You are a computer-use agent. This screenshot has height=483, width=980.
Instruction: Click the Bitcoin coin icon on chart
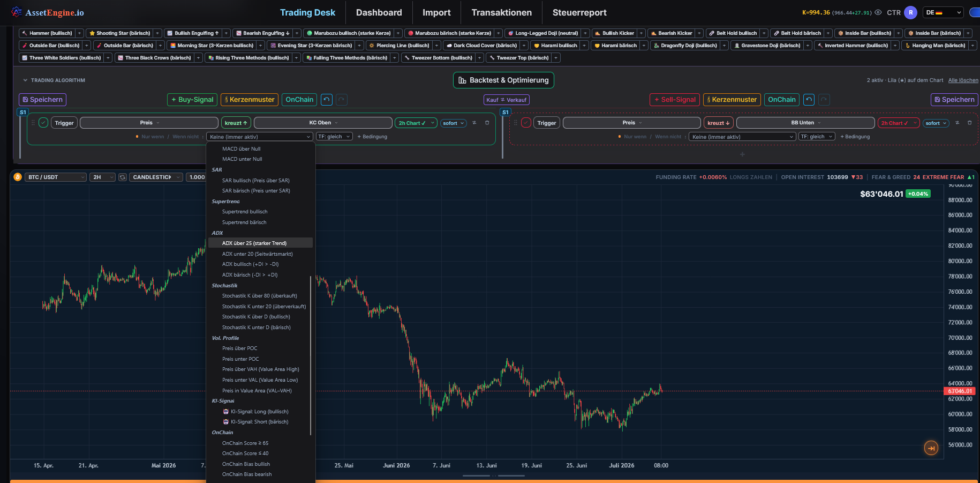point(18,177)
